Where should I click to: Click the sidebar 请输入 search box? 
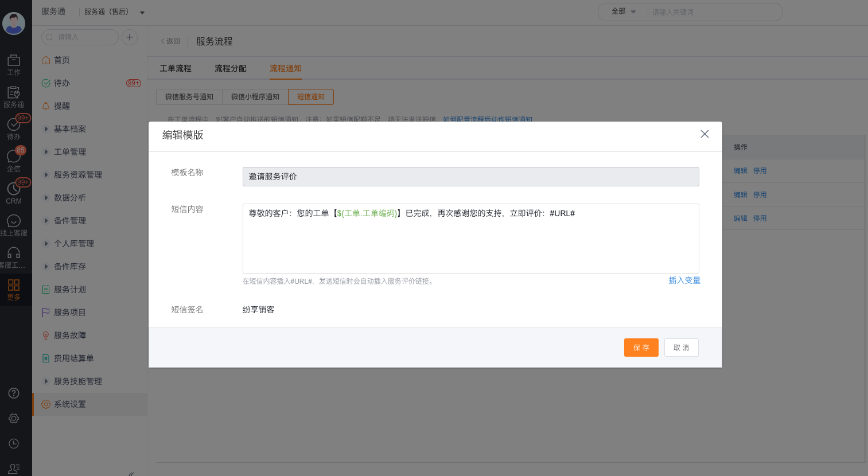80,37
